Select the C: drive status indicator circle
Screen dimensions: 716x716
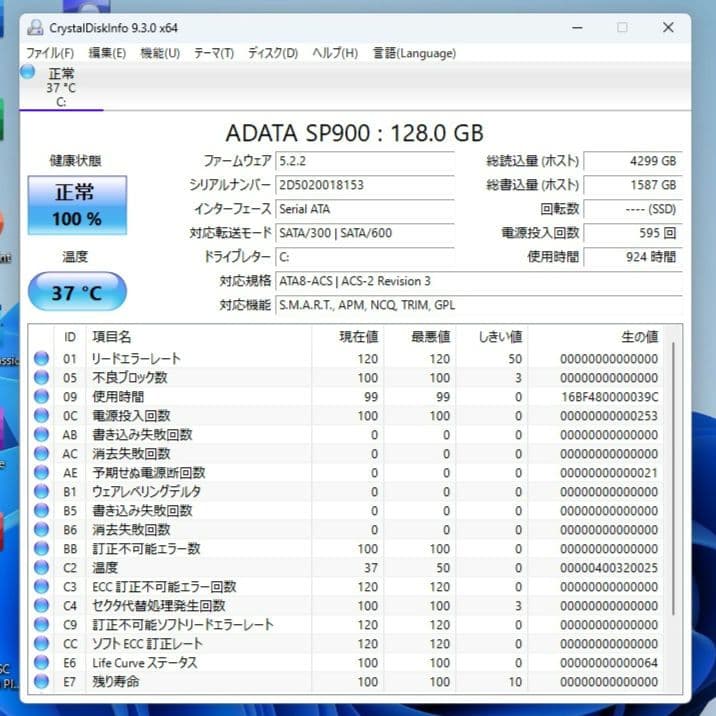click(28, 72)
